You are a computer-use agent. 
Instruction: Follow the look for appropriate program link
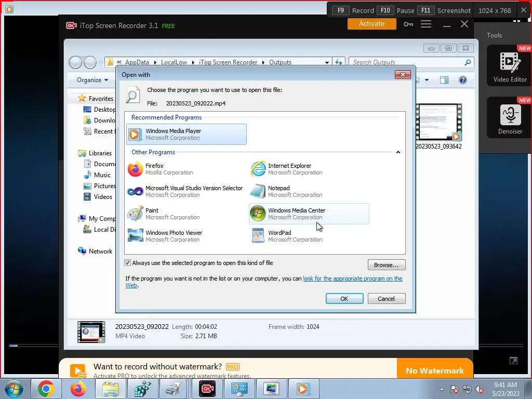click(x=353, y=278)
